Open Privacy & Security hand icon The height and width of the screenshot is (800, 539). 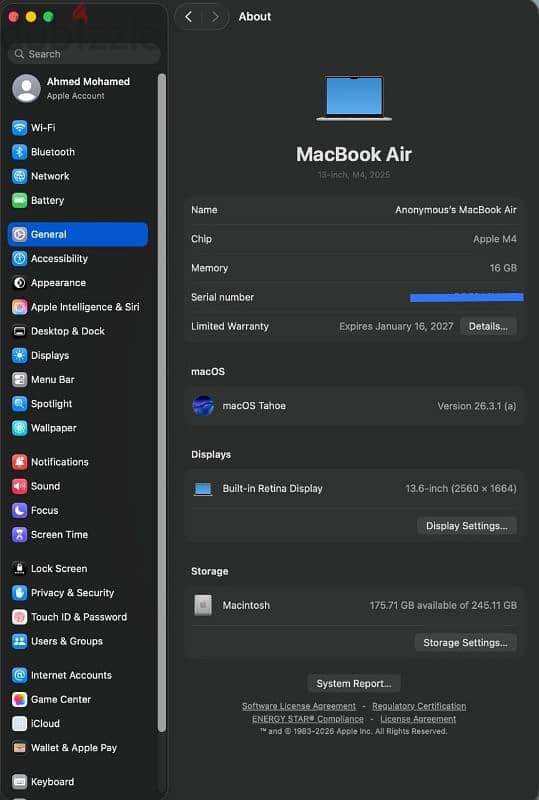pyautogui.click(x=19, y=593)
